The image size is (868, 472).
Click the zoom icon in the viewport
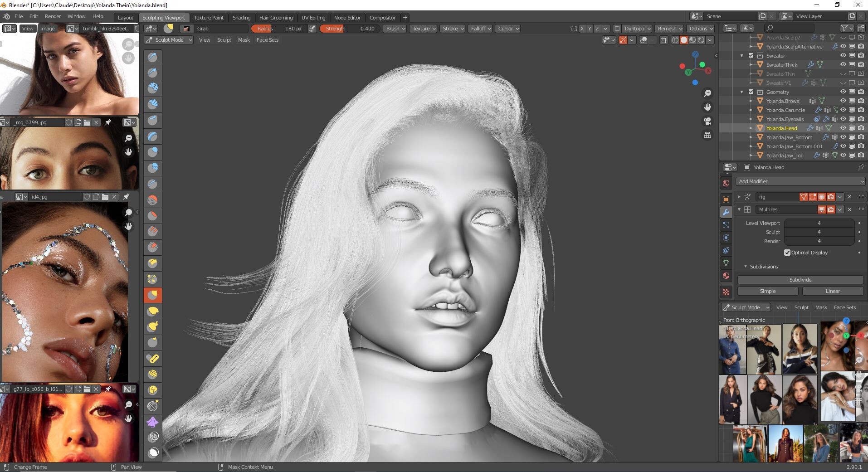coord(707,93)
